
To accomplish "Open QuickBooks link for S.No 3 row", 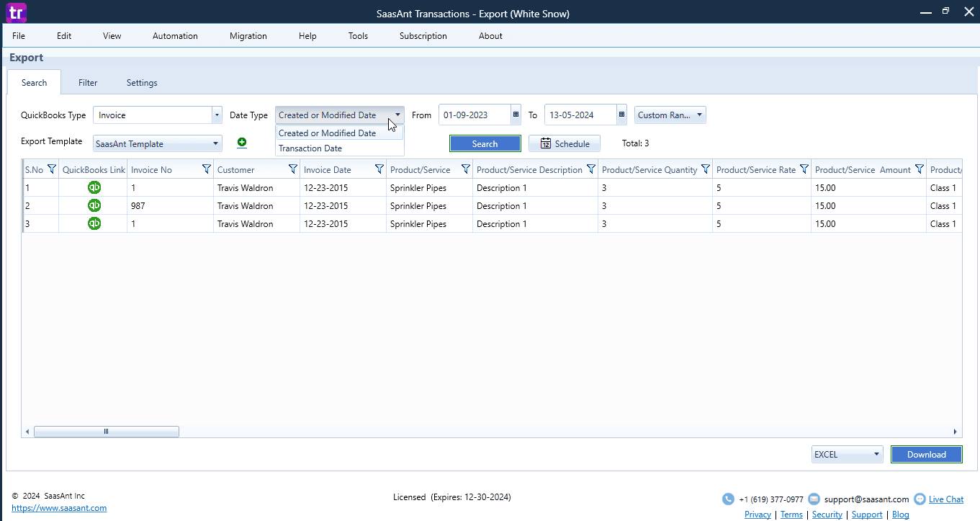I will coord(94,223).
